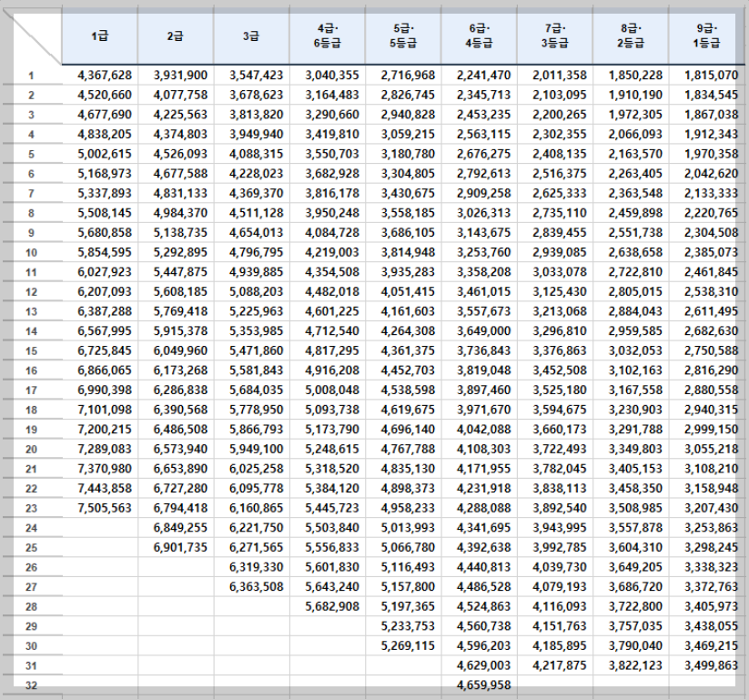Click cell value 3,649,000

[484, 331]
